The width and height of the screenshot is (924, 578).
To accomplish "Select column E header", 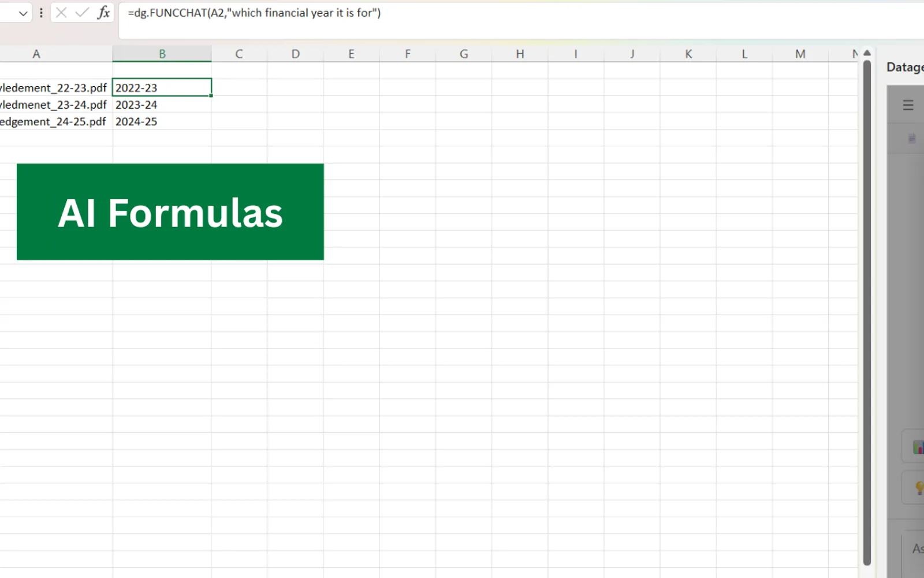I will (351, 54).
